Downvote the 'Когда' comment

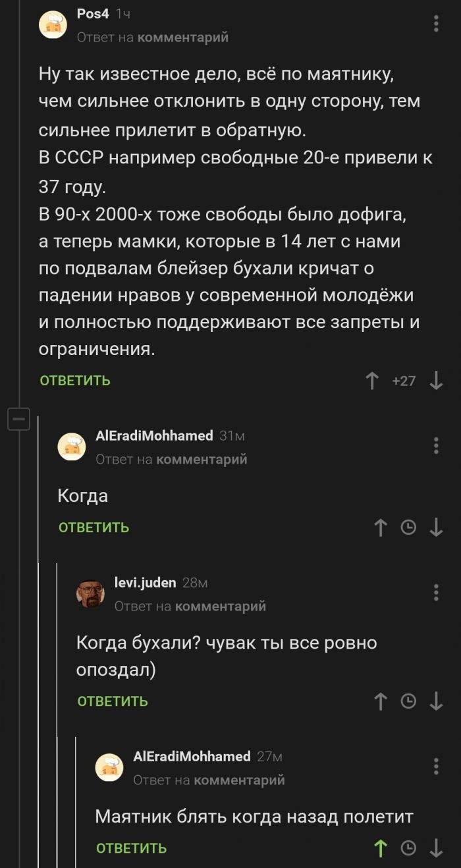pyautogui.click(x=435, y=528)
